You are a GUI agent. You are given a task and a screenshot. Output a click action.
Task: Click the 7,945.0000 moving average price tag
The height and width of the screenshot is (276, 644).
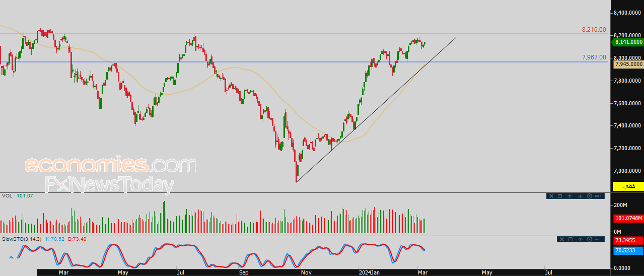pos(628,64)
